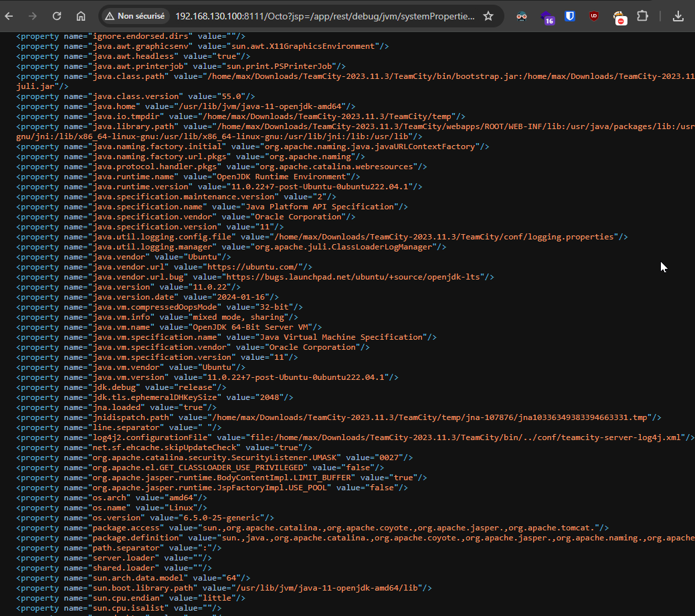Open the extension with the red minus badge
The height and width of the screenshot is (616, 695).
tap(619, 18)
